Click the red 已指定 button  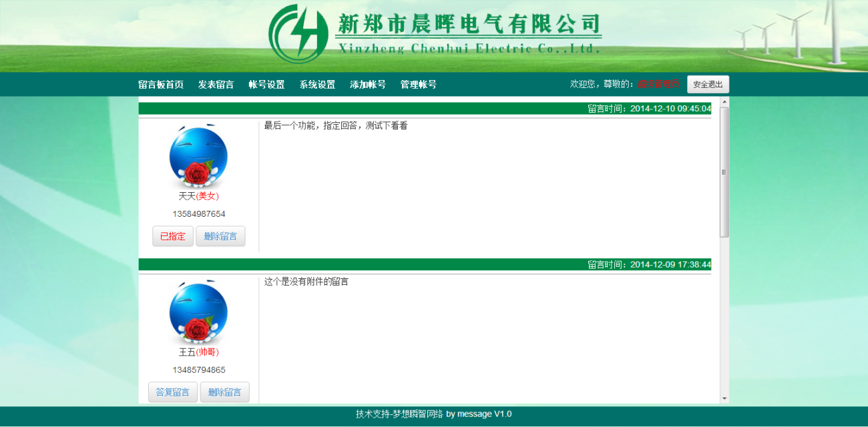[173, 236]
